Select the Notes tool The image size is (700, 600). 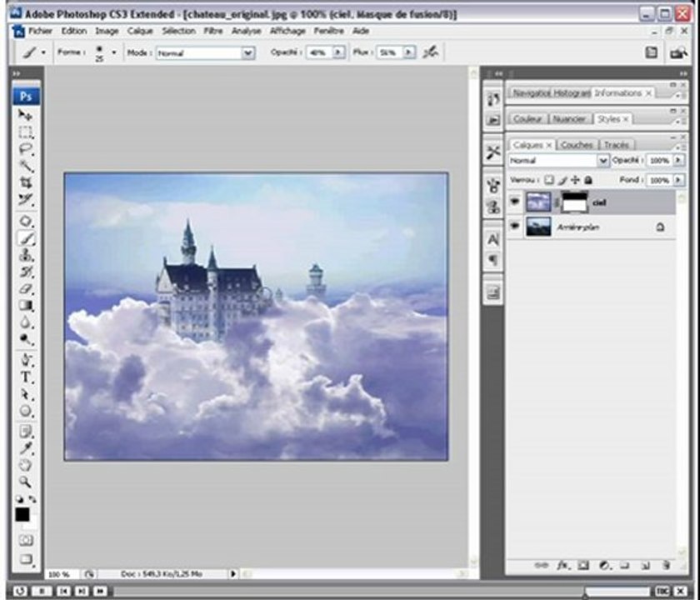[x=26, y=432]
